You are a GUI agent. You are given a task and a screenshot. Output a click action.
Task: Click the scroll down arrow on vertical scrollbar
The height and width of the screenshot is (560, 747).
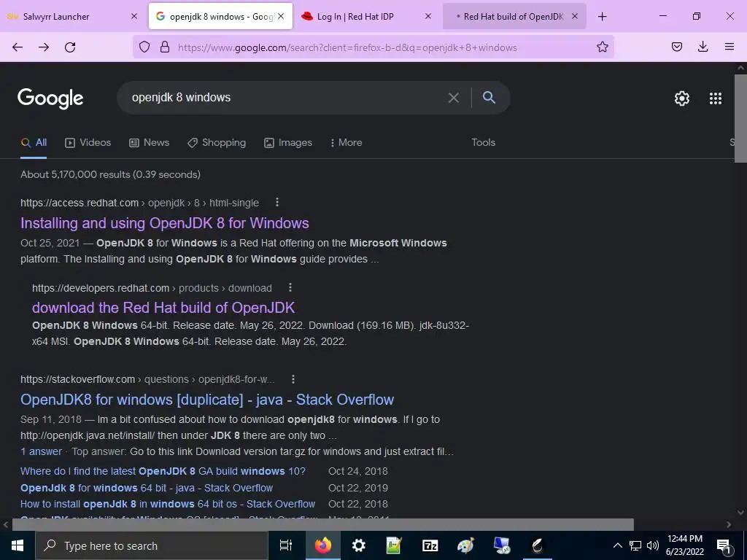[740, 513]
